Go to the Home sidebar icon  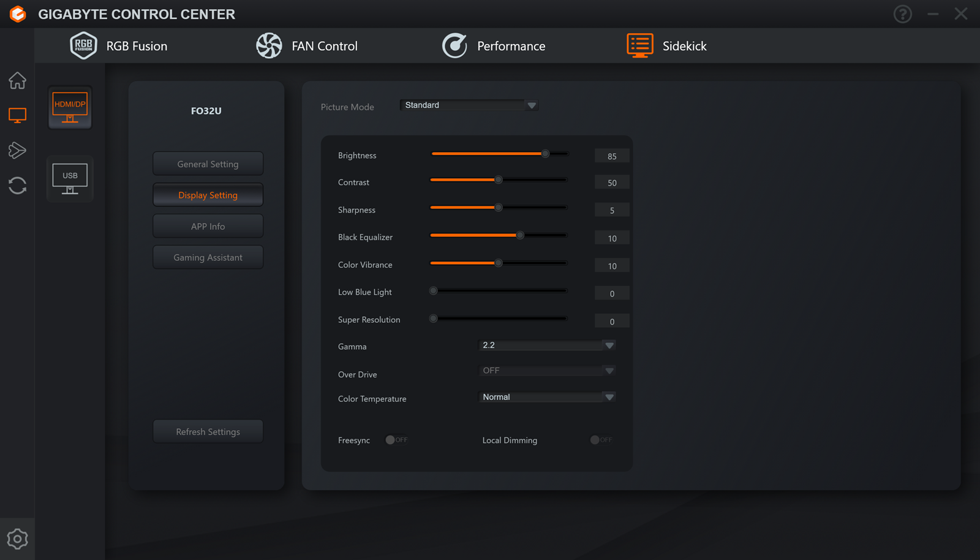point(17,80)
